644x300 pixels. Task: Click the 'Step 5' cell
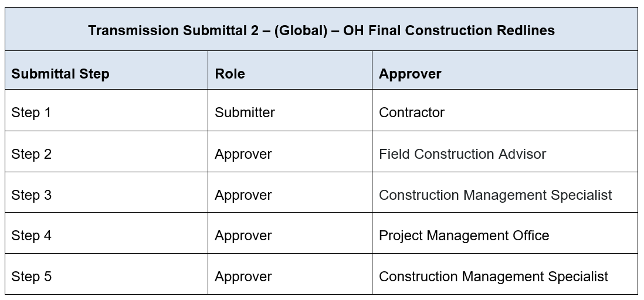point(31,277)
